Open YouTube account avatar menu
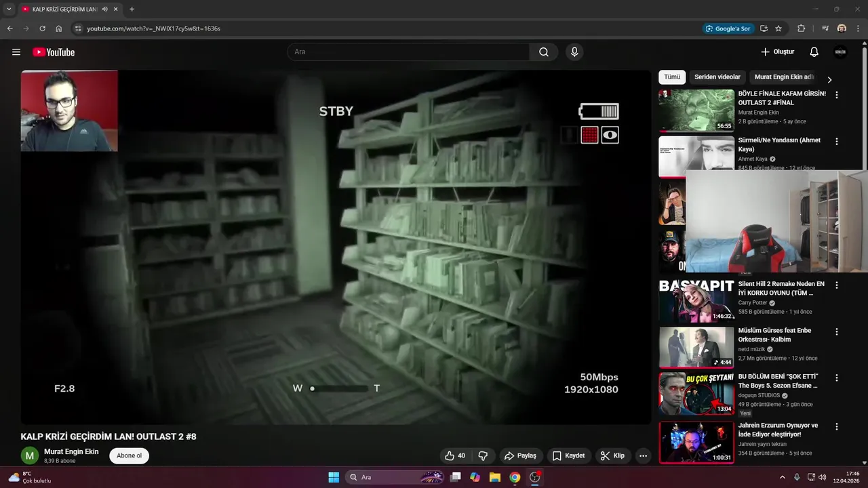This screenshot has height=488, width=868. pos(840,52)
